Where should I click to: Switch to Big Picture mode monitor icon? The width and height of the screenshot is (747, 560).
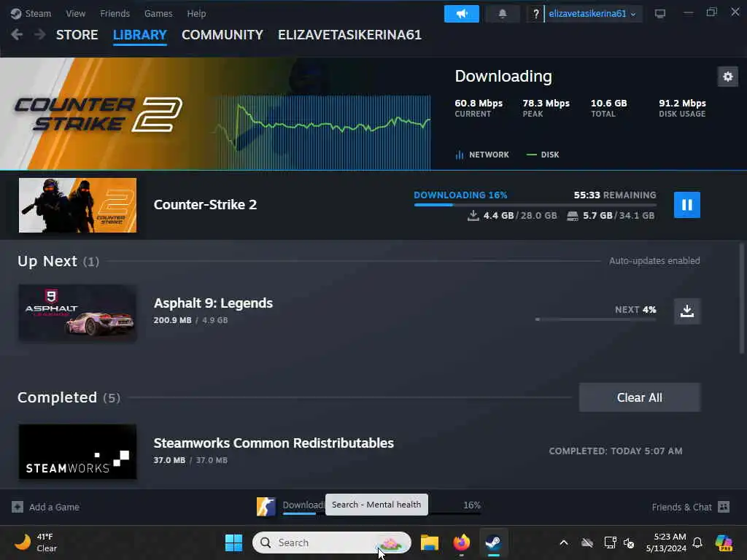click(659, 13)
